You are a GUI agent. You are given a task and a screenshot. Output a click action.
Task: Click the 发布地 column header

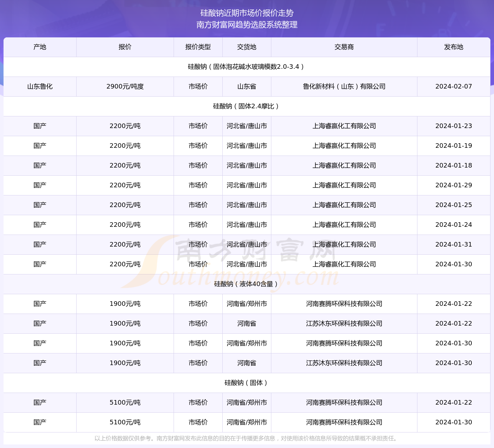[454, 47]
